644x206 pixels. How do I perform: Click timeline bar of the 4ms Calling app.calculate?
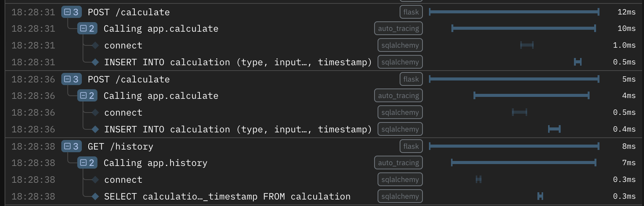pyautogui.click(x=531, y=95)
